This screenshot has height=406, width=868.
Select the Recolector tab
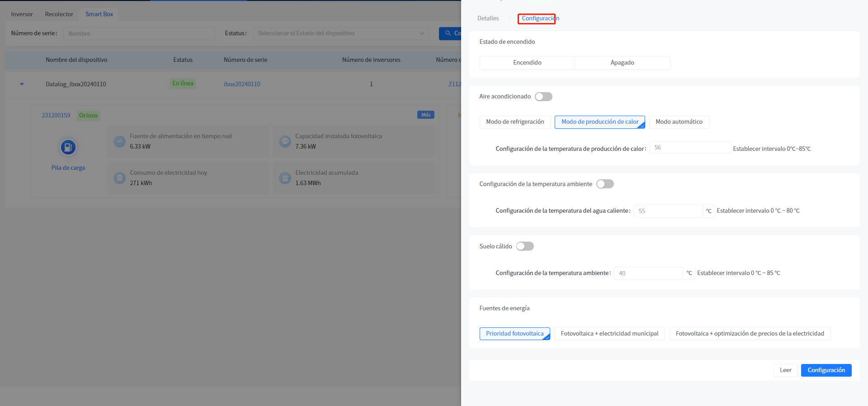pos(59,14)
